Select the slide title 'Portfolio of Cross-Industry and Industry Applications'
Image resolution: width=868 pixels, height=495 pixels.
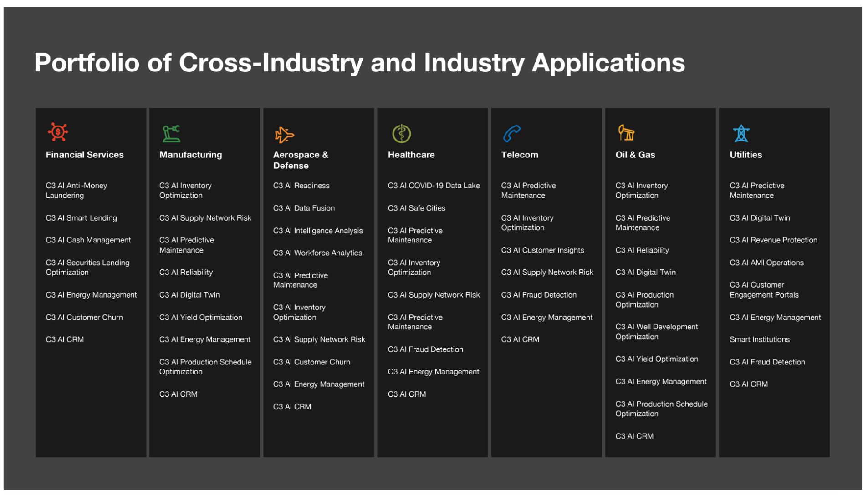359,63
